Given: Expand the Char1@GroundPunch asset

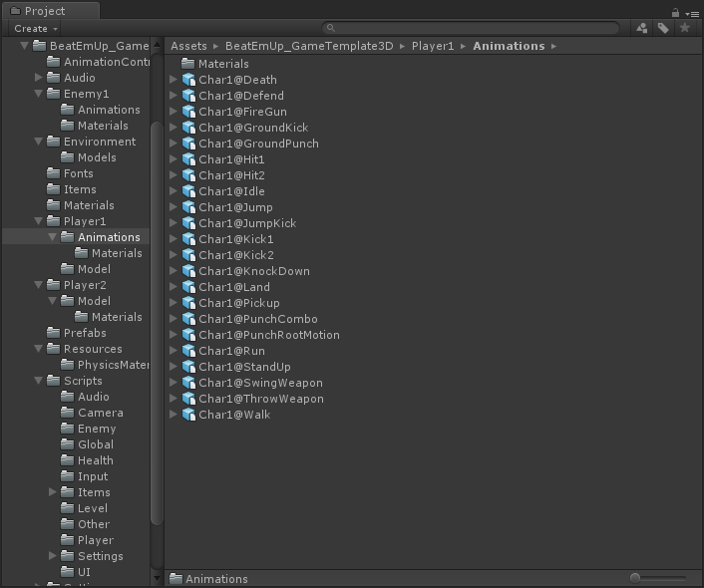Looking at the screenshot, I should tap(174, 144).
